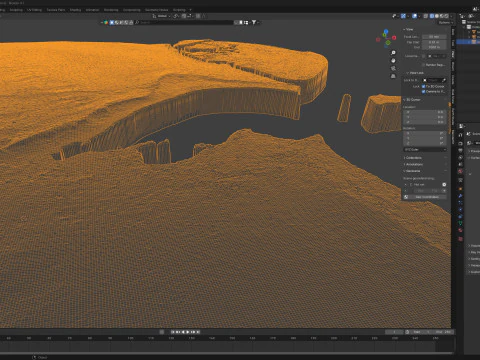Collapse the View panel in sidebar
The image size is (480, 360).
(x=409, y=29)
